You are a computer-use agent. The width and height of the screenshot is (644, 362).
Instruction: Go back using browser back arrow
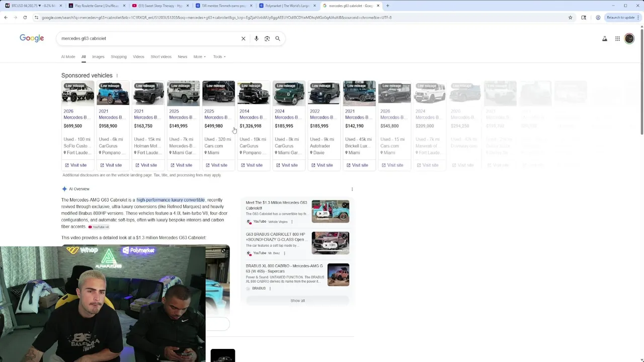(6, 18)
